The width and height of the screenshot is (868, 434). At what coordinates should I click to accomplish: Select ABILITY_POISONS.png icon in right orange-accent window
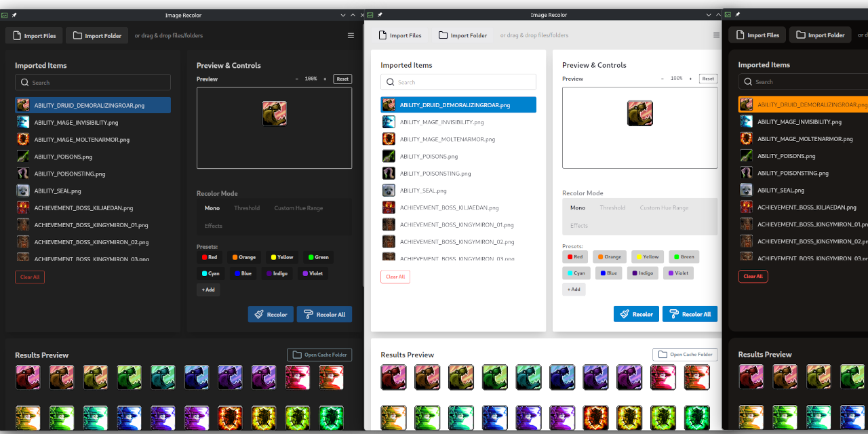click(746, 155)
